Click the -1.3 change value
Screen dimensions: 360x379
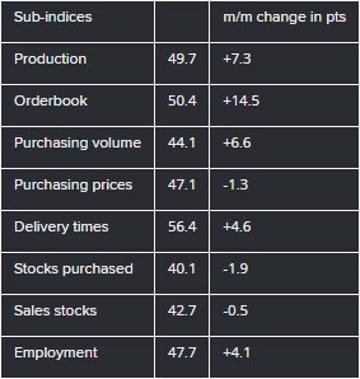236,185
